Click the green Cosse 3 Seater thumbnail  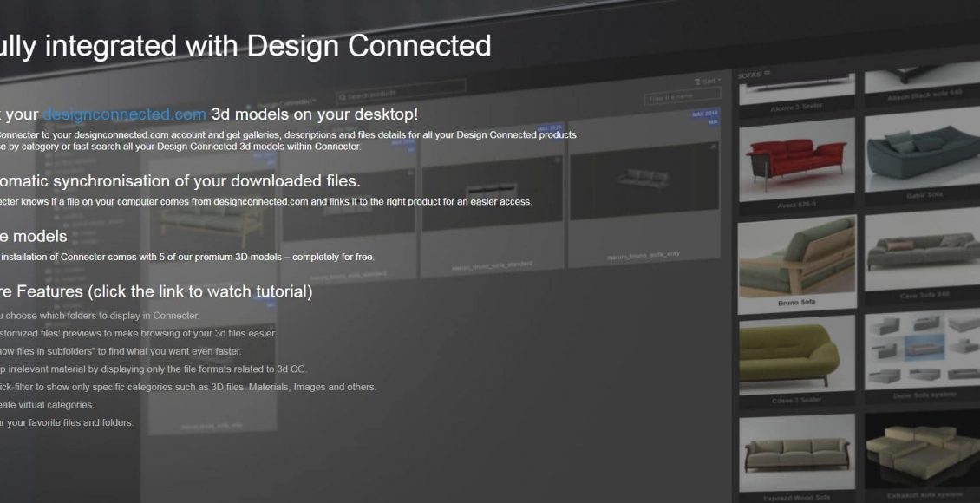pyautogui.click(x=796, y=356)
